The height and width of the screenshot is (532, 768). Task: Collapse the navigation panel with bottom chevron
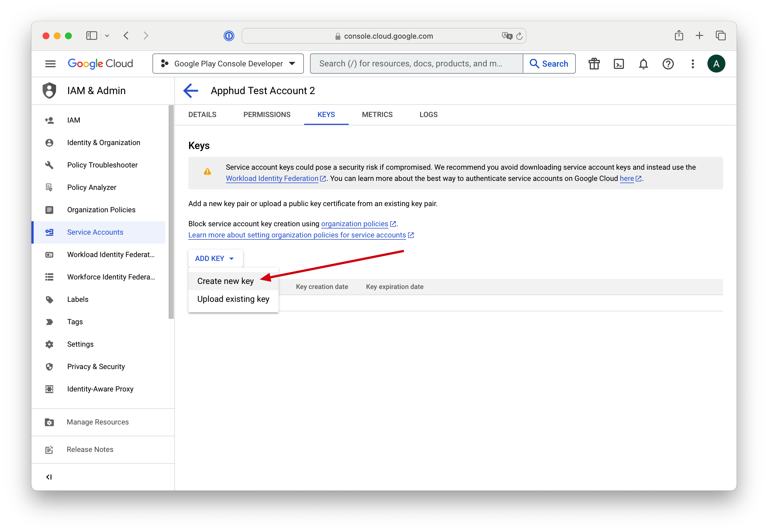point(49,477)
